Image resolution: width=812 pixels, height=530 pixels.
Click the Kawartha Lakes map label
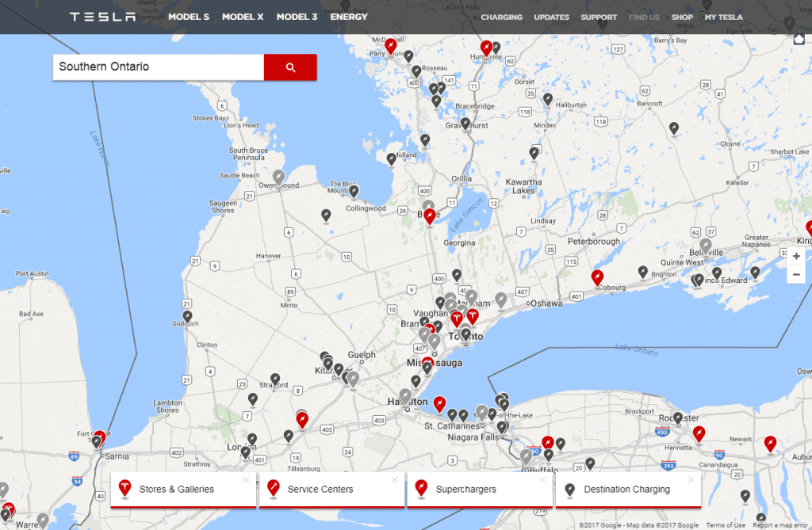click(x=523, y=186)
